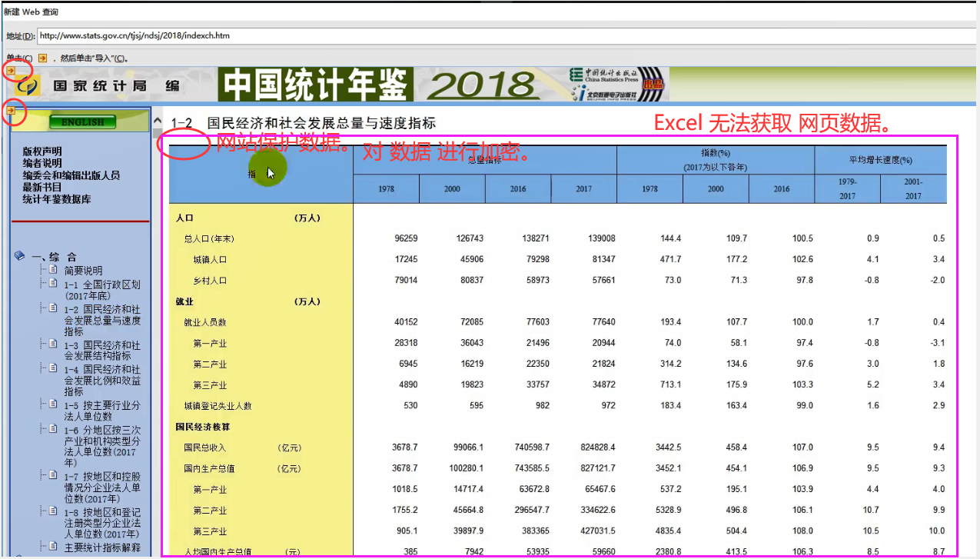
Task: Open 1-5 按主要行业分法人单位数
Action: point(102,411)
